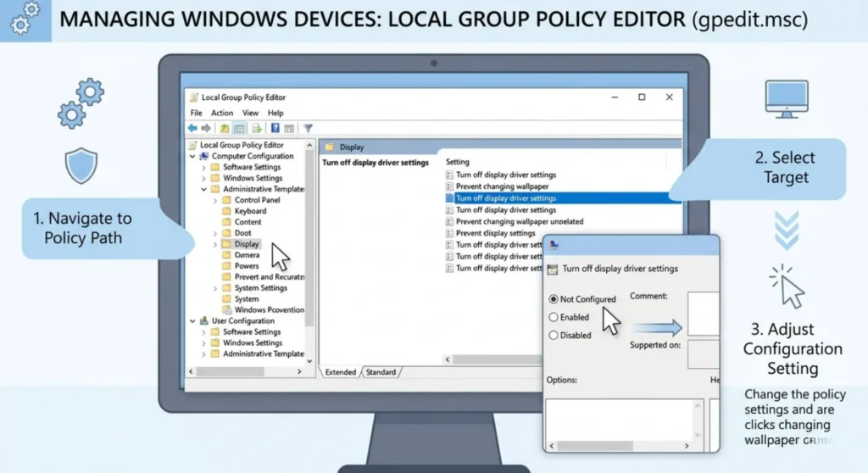This screenshot has width=868, height=473.
Task: Expand Control Panel folder chevron
Action: click(x=215, y=200)
